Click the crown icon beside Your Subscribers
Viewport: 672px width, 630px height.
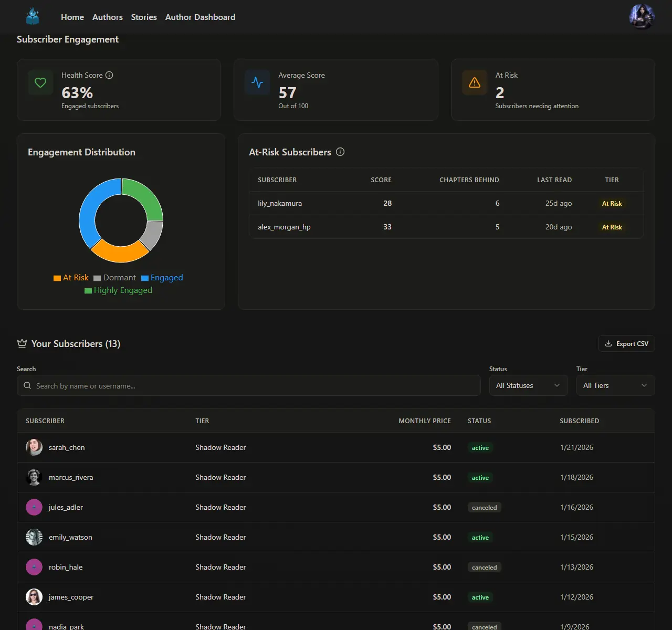point(22,343)
